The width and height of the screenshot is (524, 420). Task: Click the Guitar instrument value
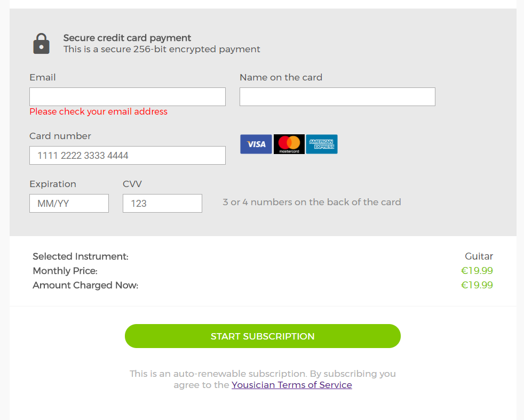pyautogui.click(x=479, y=256)
